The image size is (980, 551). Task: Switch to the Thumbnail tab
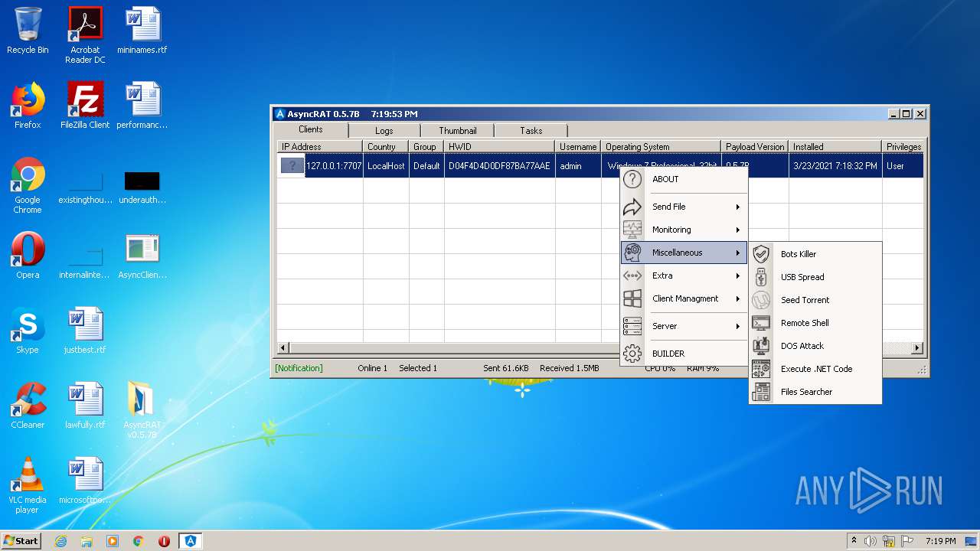click(458, 131)
